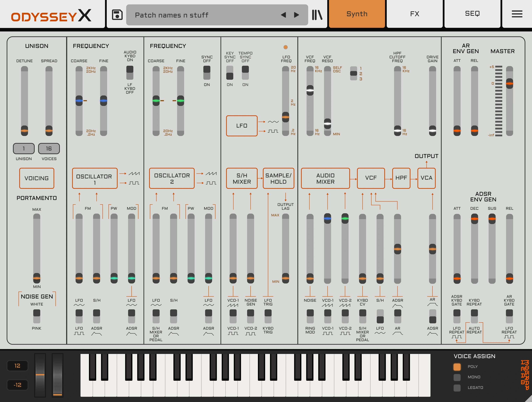Switch to the Synth tab
Screen dimensions: 532x402
coord(357,14)
